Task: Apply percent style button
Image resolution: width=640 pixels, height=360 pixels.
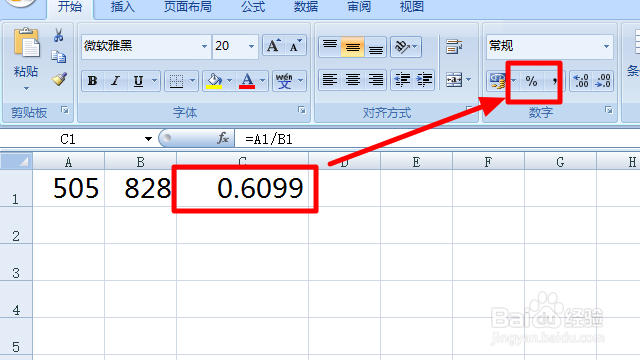Action: (531, 81)
